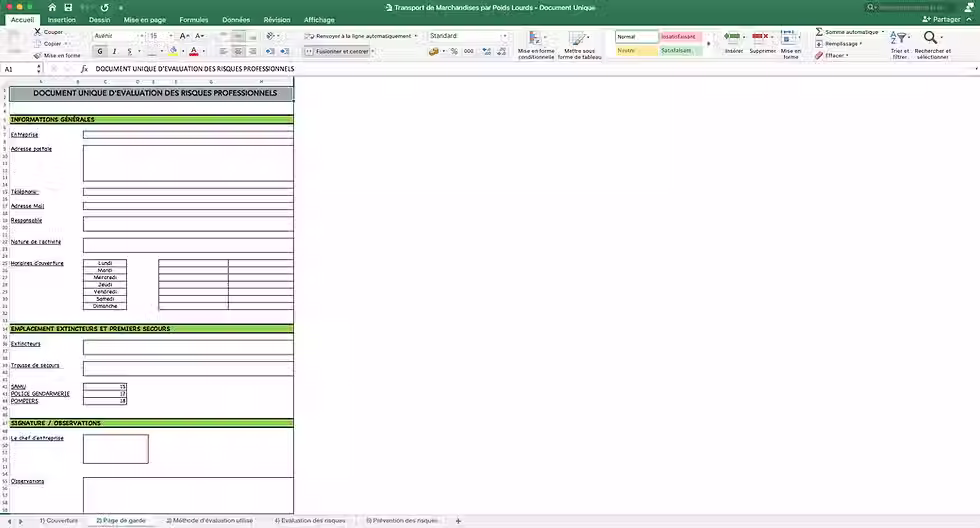Screen dimensions: 980x528
Task: Click increase decimal icon
Action: pyautogui.click(x=486, y=51)
